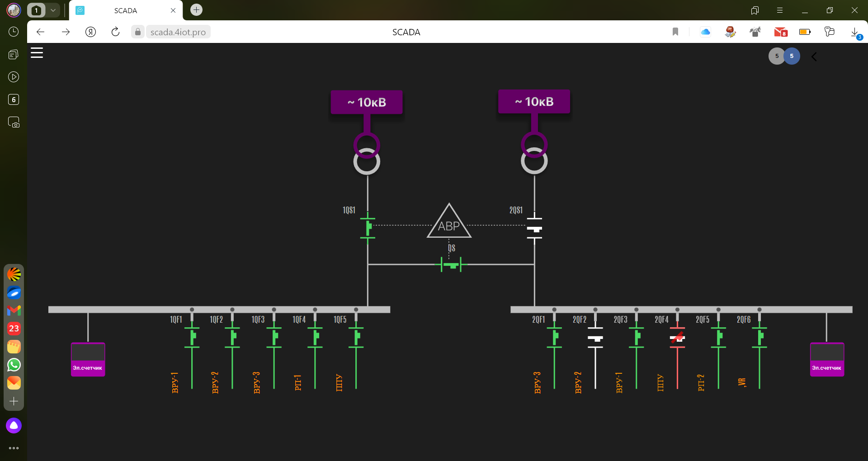Open the left Эл.счетчик meter
868x461 pixels.
(88, 359)
